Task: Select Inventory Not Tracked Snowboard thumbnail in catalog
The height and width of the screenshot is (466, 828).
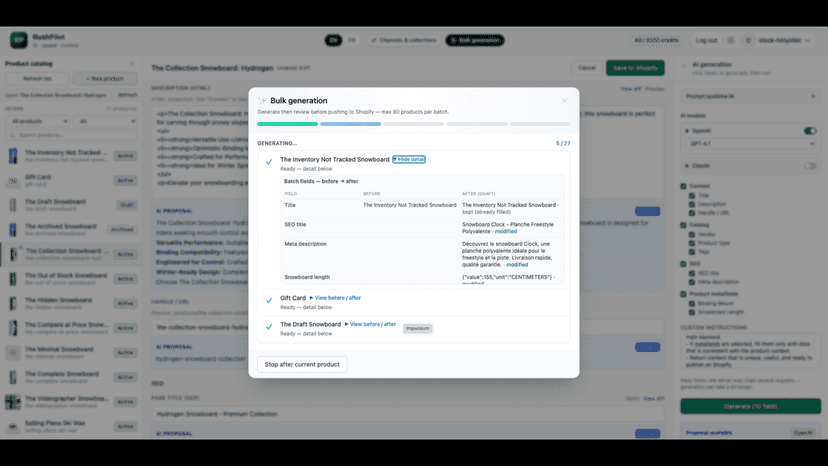Action: (13, 156)
